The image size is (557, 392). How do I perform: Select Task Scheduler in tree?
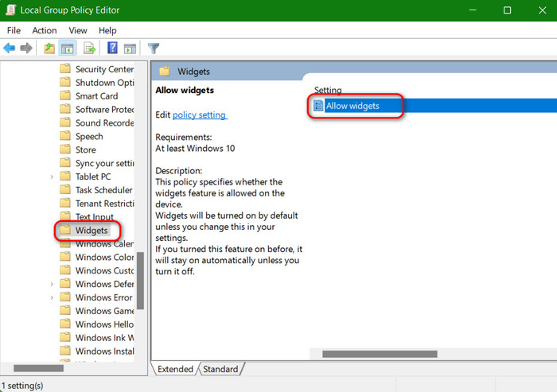(x=103, y=190)
